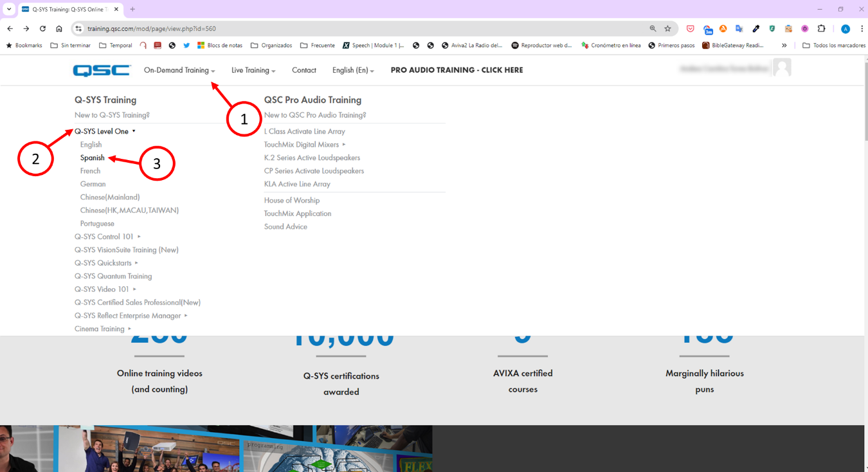Open the green shield extension
Viewport: 868px width, 472px height.
pos(772,28)
